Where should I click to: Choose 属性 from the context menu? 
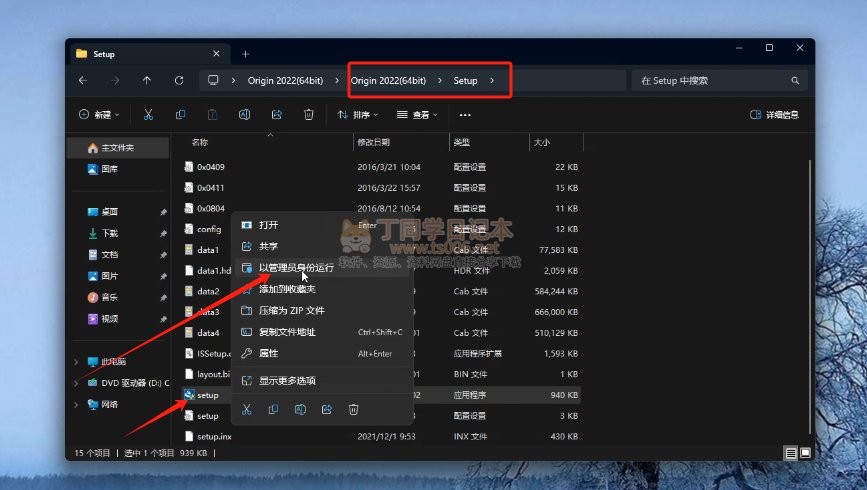tap(268, 353)
